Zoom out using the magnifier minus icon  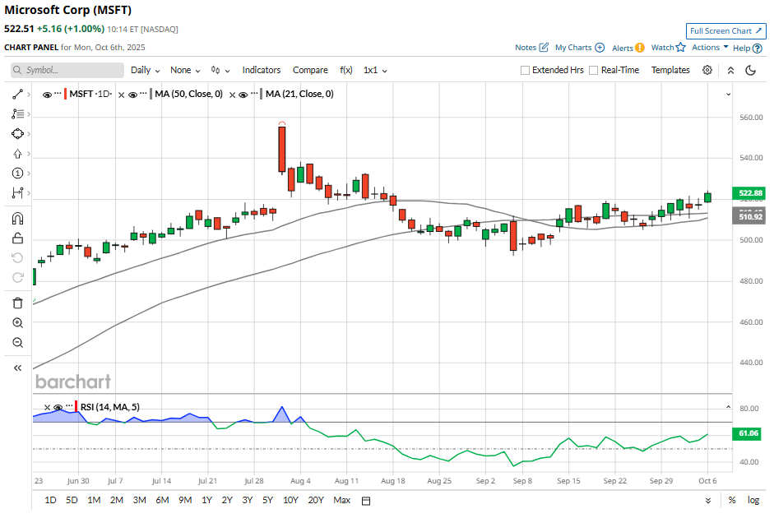[x=17, y=343]
